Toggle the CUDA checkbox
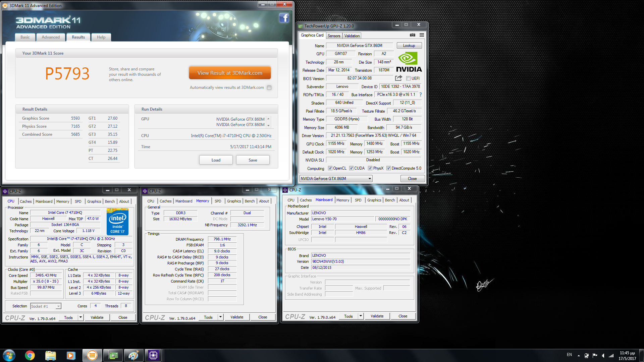 click(351, 168)
